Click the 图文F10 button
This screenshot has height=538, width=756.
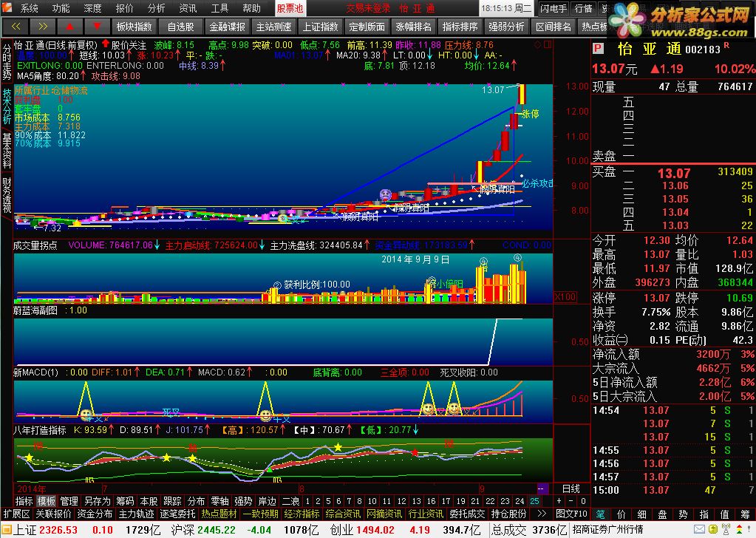click(x=572, y=514)
